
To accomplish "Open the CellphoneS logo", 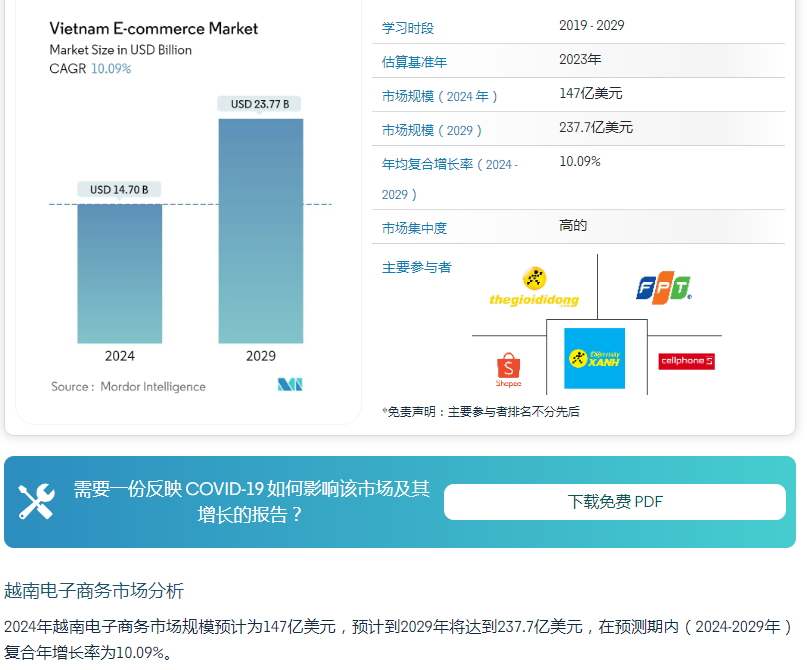I will pos(686,361).
